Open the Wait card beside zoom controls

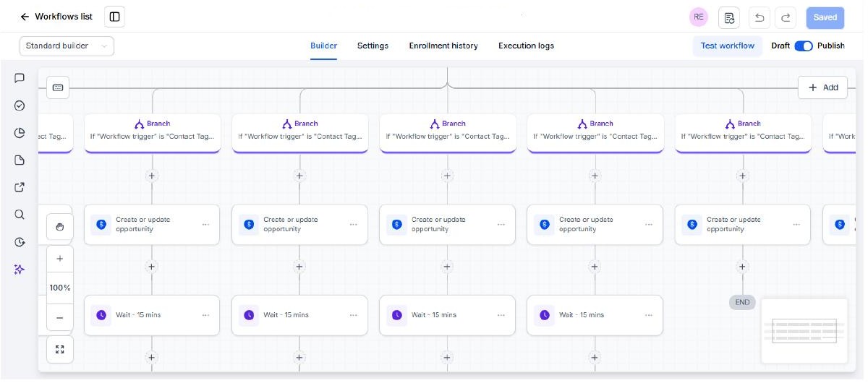152,315
